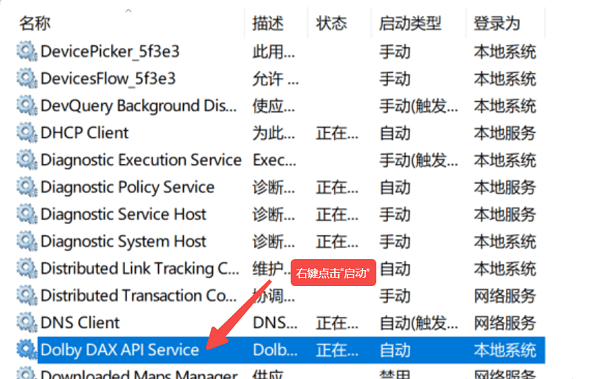The height and width of the screenshot is (379, 600).
Task: Click 本地系统 logon of Dolby DAX API Service
Action: [505, 350]
